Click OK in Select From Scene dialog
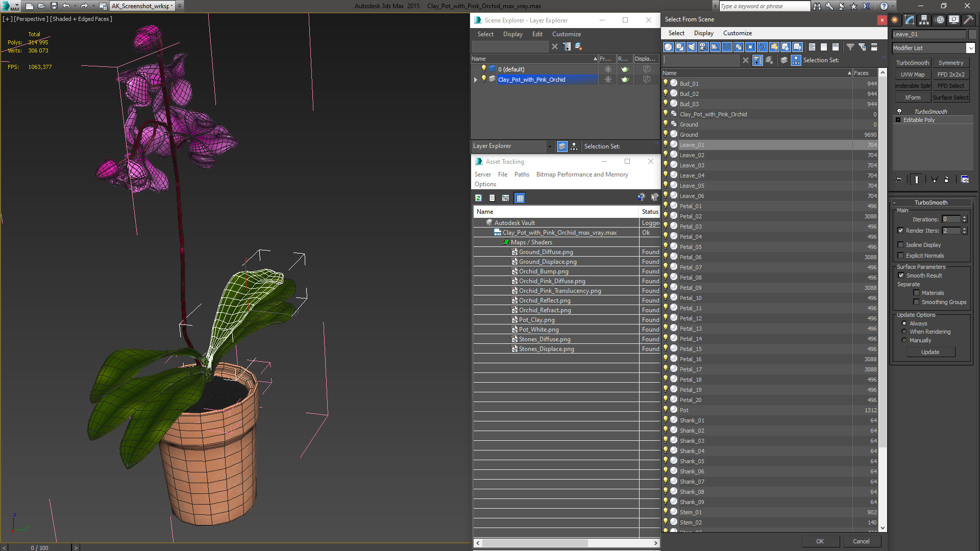The image size is (980, 551). click(x=820, y=541)
